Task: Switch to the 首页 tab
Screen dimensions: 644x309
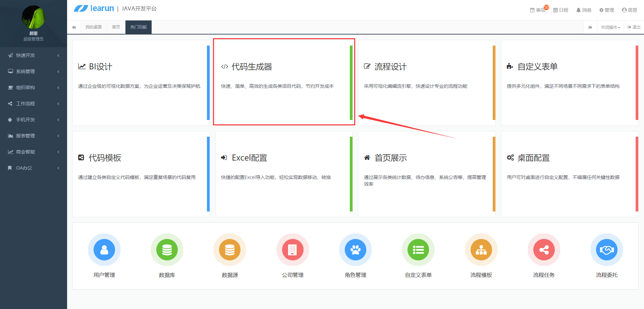Action: click(x=115, y=27)
